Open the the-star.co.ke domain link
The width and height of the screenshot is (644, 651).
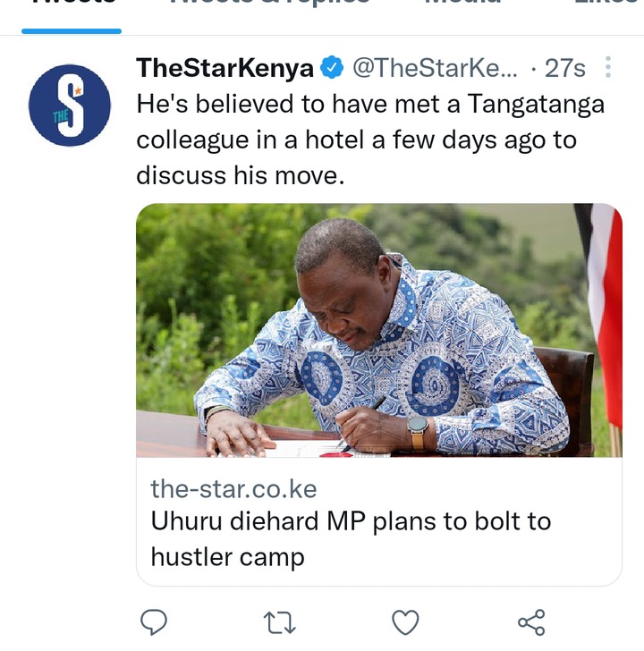[x=233, y=488]
